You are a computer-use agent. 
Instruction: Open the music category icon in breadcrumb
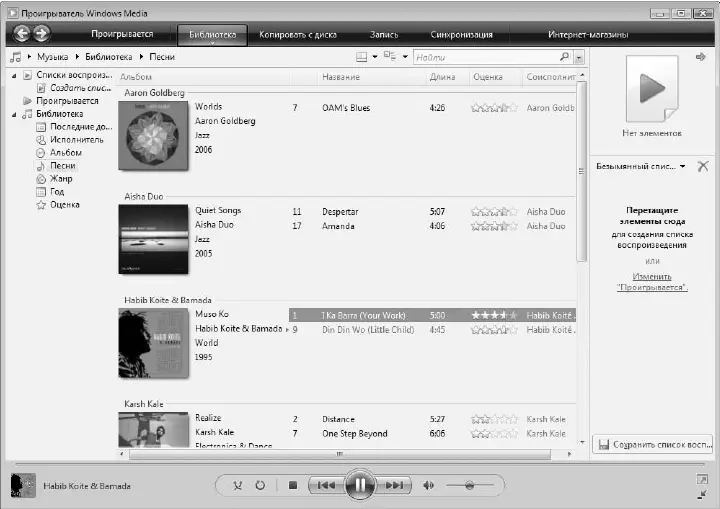[16, 57]
